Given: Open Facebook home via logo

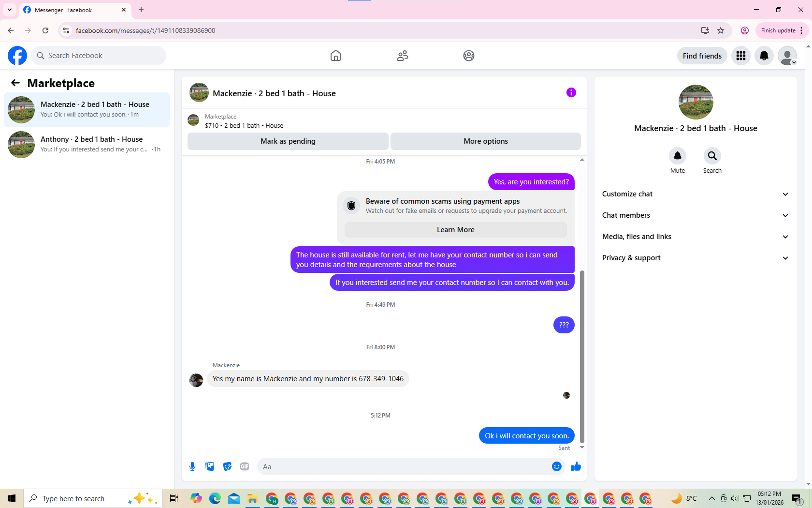Looking at the screenshot, I should [17, 56].
